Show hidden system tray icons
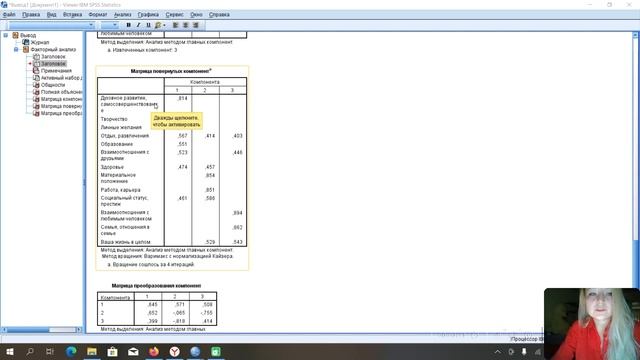640x360 pixels. 498,351
